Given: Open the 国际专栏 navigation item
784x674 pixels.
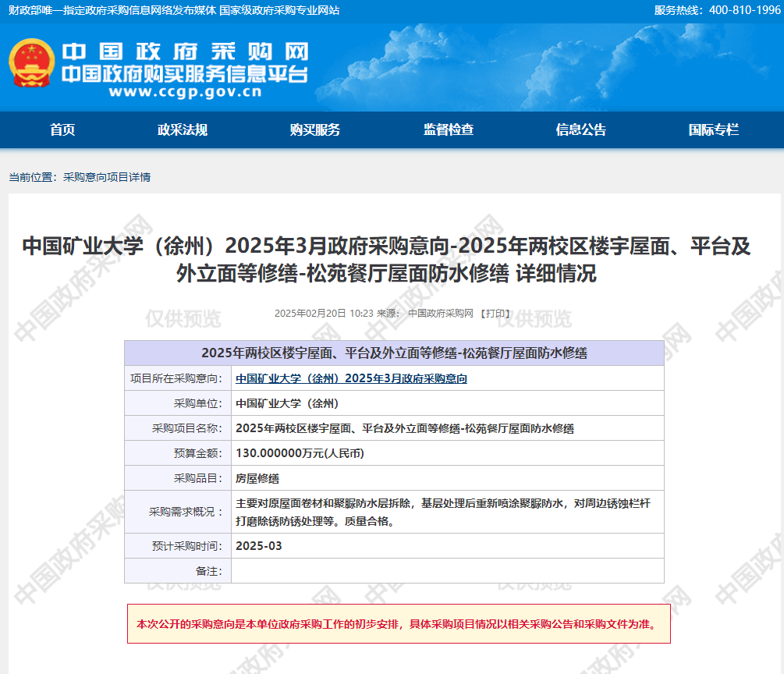Looking at the screenshot, I should coord(714,130).
